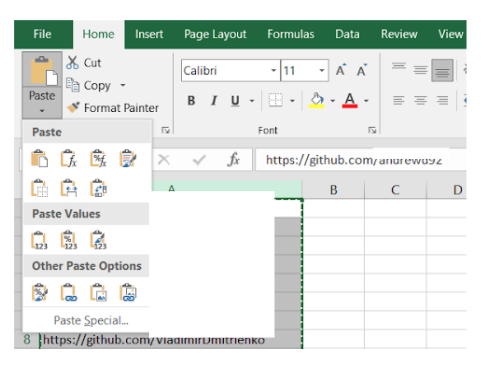Choose Paste Values (123) icon

(x=39, y=240)
